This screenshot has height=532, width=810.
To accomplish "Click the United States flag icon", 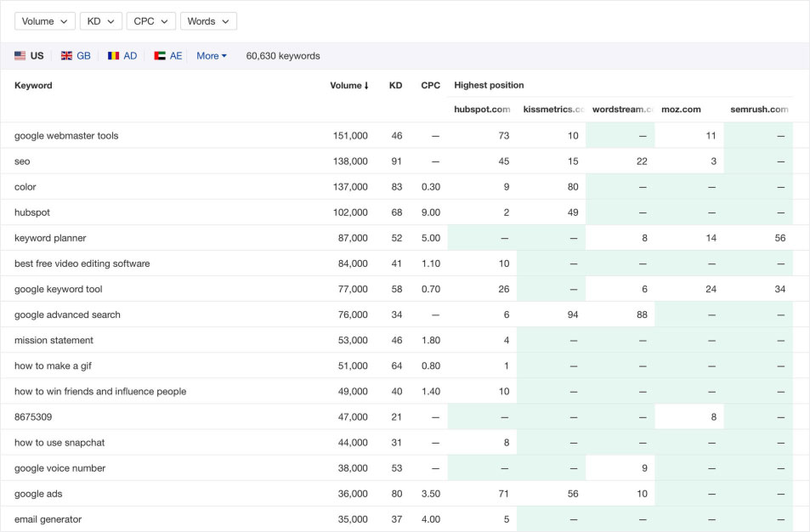I will click(20, 56).
